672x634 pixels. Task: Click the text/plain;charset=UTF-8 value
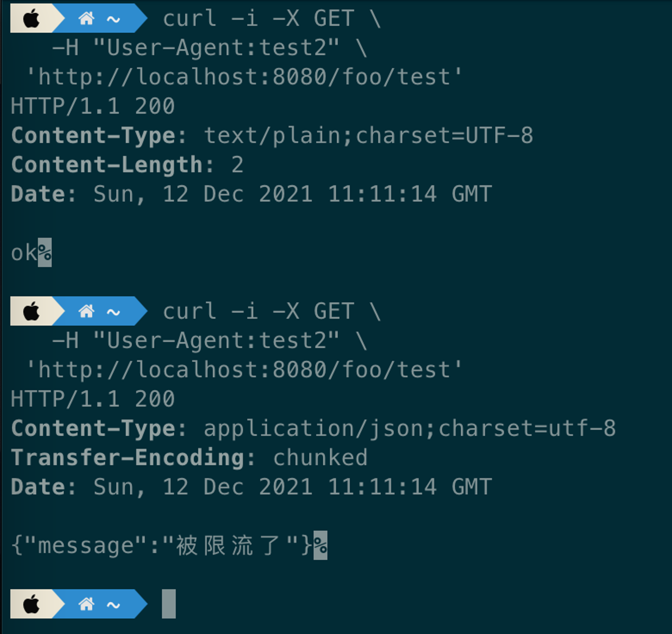369,136
